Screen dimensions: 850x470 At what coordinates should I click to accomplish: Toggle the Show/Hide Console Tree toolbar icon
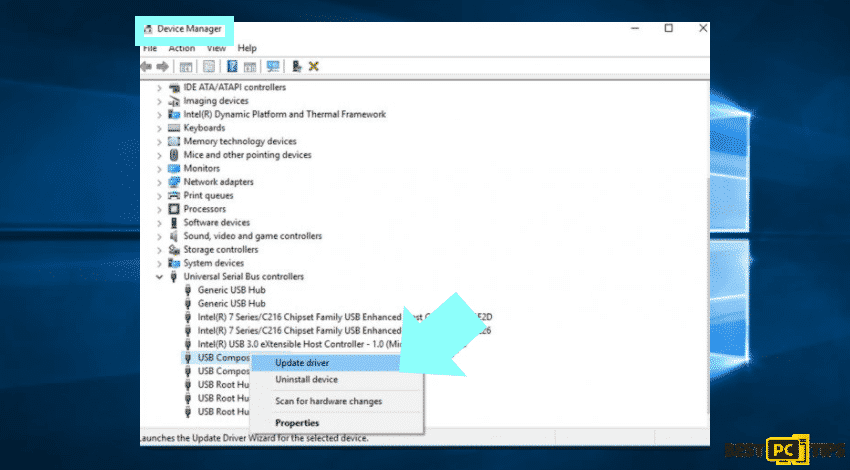[x=186, y=67]
